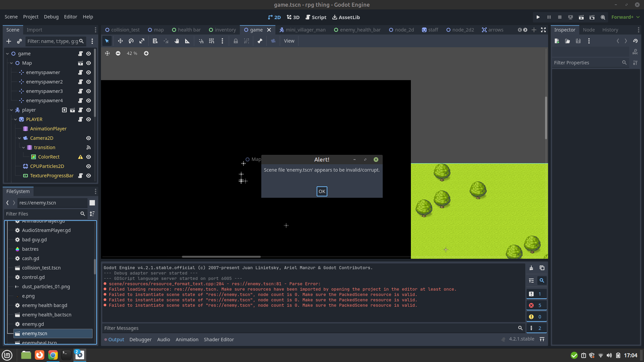The width and height of the screenshot is (644, 362).
Task: Open the Debug menu
Action: (x=51, y=17)
